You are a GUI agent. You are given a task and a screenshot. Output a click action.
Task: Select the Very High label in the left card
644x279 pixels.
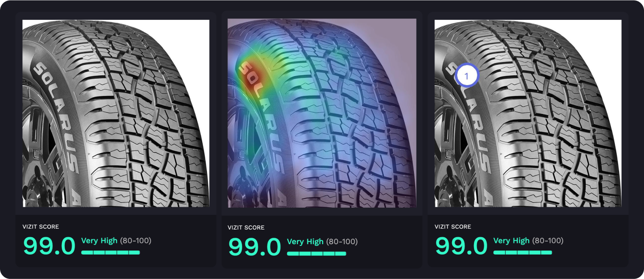tap(99, 241)
